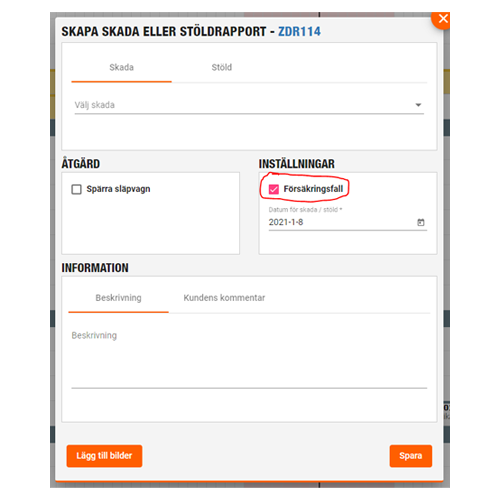Switch to the Stöld tab
Viewport: 500px width, 500px height.
click(222, 68)
